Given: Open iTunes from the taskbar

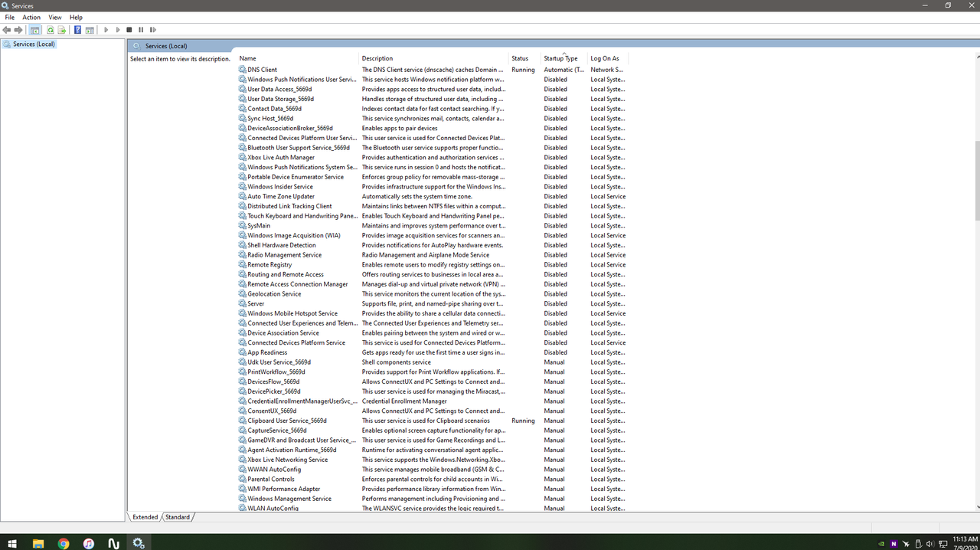Looking at the screenshot, I should click(89, 543).
